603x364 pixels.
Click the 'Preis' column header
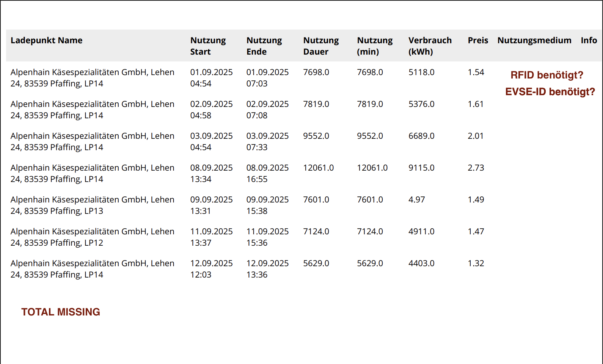(x=478, y=41)
